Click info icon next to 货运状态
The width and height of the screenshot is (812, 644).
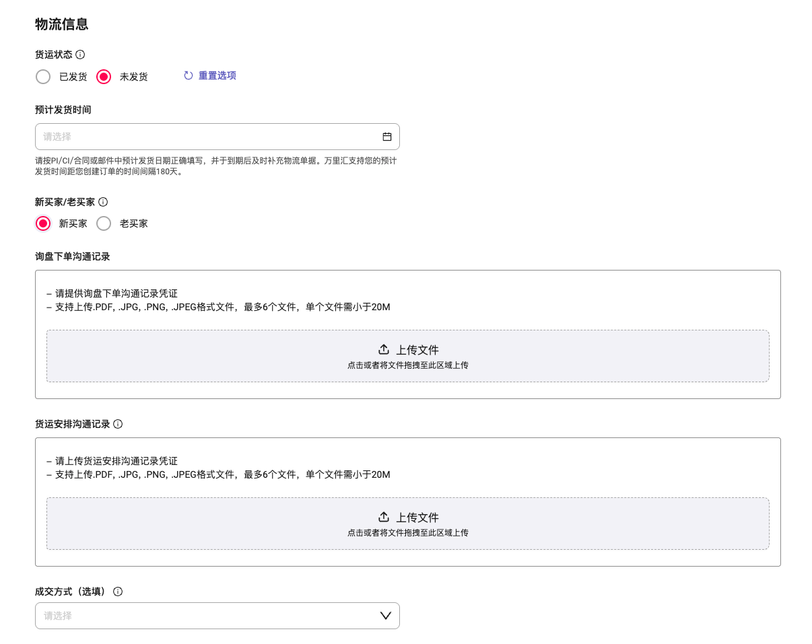point(80,55)
